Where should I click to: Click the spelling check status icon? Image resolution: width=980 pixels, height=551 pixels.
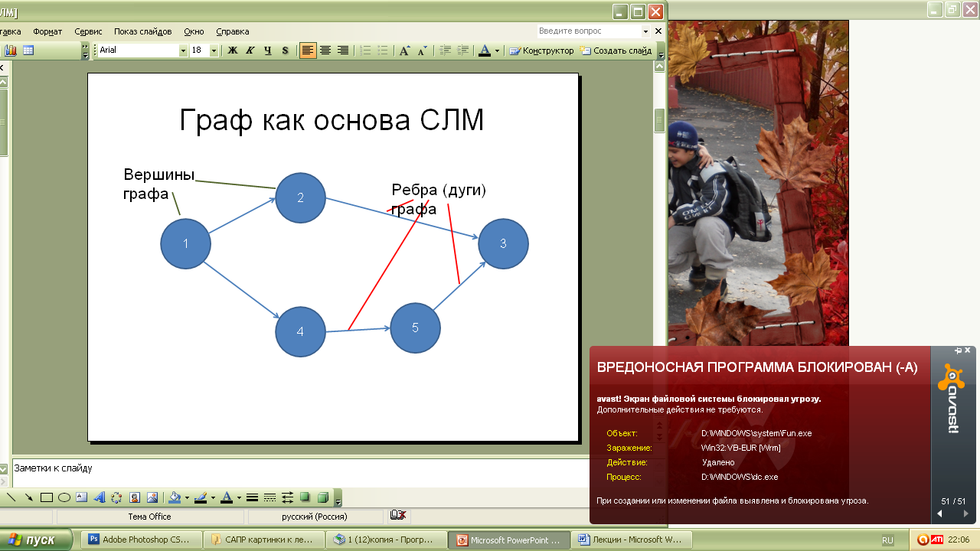[x=397, y=517]
